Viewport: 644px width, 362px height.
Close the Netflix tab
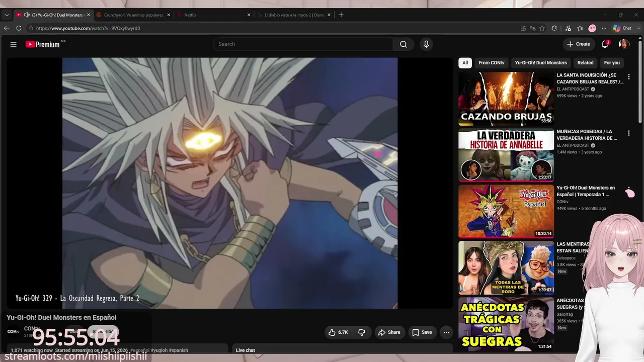[249, 15]
